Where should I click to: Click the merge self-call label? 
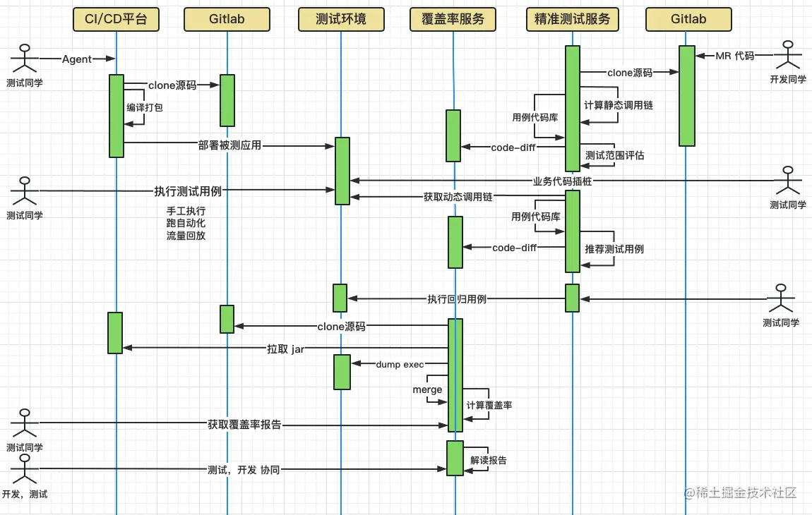click(x=427, y=389)
